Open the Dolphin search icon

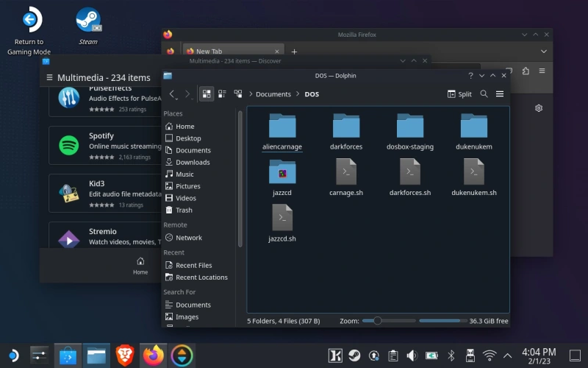point(484,94)
